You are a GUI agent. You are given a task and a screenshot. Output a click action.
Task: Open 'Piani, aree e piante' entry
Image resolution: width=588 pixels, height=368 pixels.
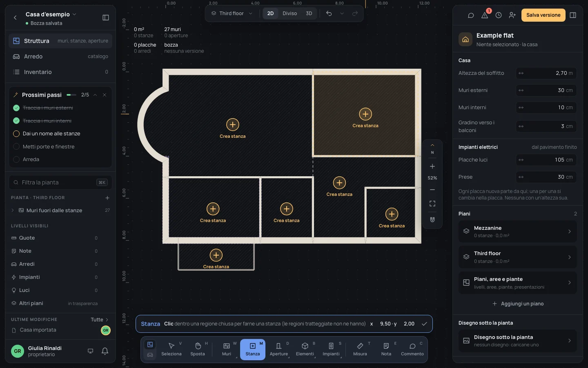click(x=518, y=283)
